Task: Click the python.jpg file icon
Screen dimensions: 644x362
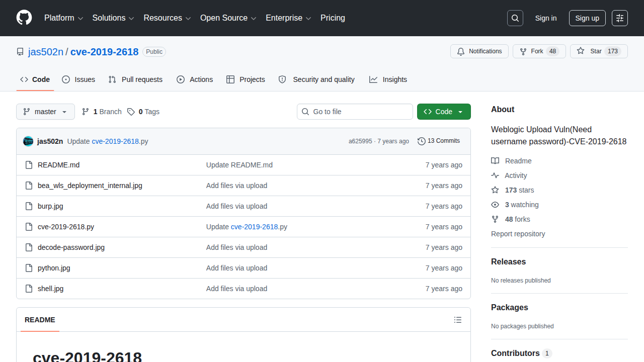Action: (29, 268)
